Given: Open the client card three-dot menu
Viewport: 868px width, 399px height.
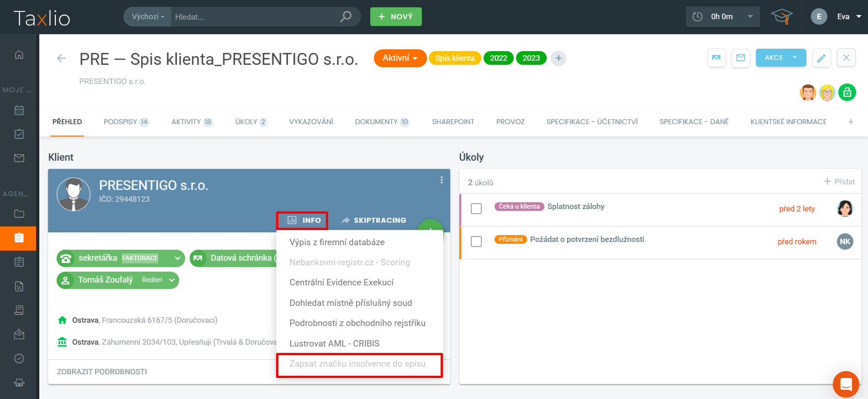Looking at the screenshot, I should pos(442,180).
